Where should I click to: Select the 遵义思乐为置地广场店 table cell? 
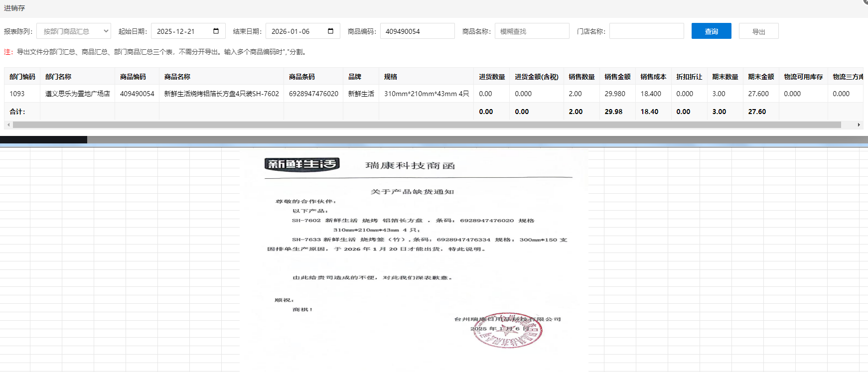(x=77, y=94)
